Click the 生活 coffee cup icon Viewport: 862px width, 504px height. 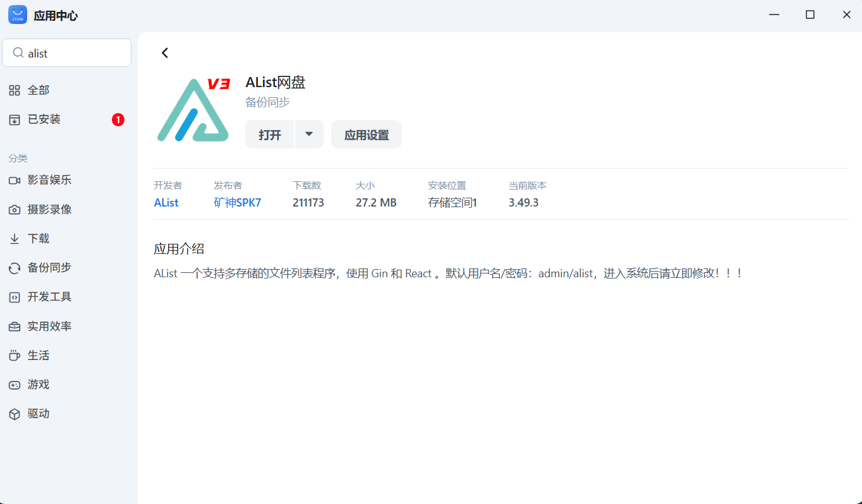[x=15, y=356]
